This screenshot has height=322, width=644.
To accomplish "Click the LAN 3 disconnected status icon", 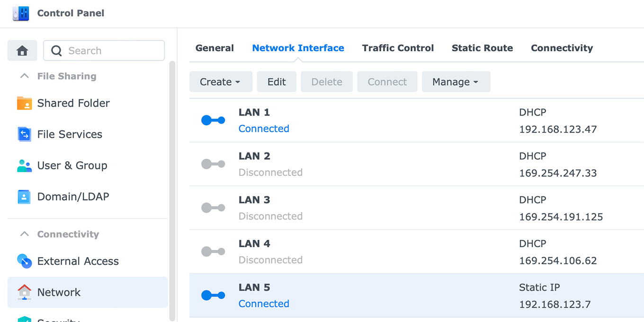I will (213, 208).
